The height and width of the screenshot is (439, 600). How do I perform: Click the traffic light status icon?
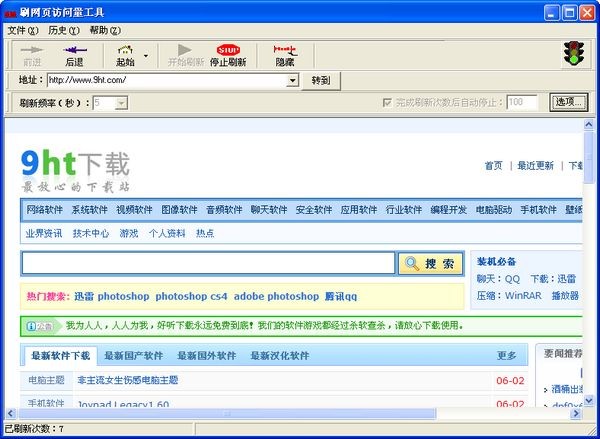coord(574,53)
